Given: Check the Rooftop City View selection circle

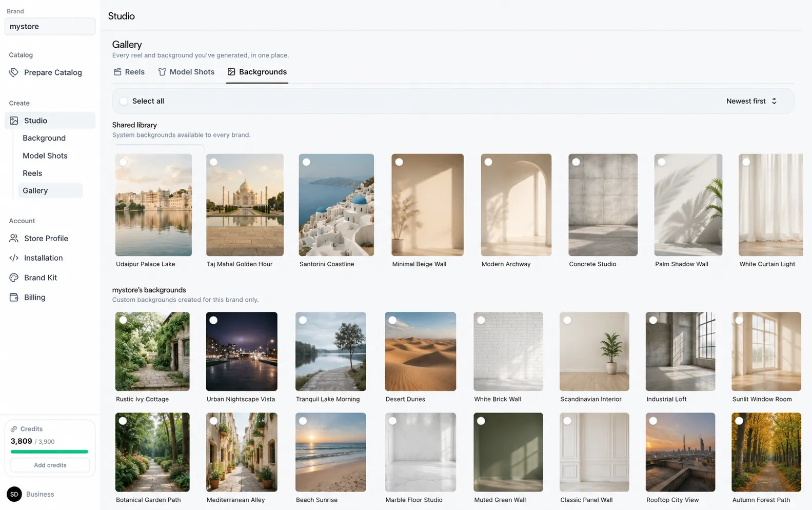Looking at the screenshot, I should 653,421.
